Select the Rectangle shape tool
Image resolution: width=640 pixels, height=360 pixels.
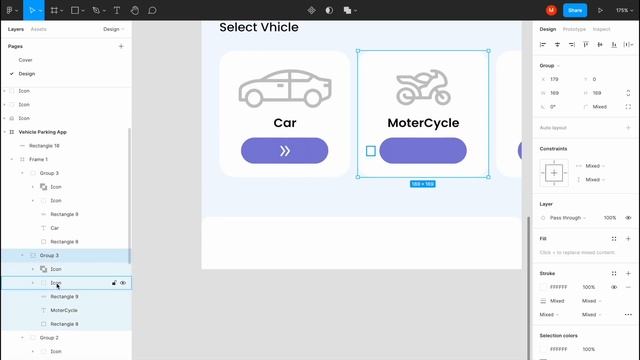click(x=75, y=10)
